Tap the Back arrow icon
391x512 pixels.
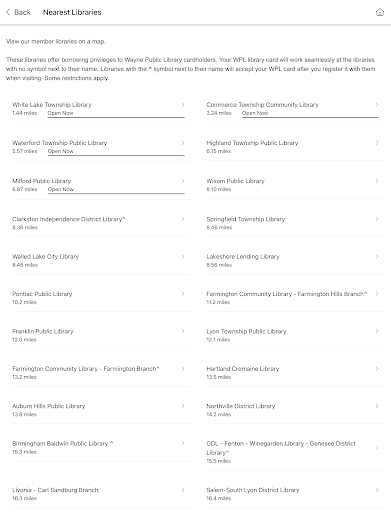8,12
